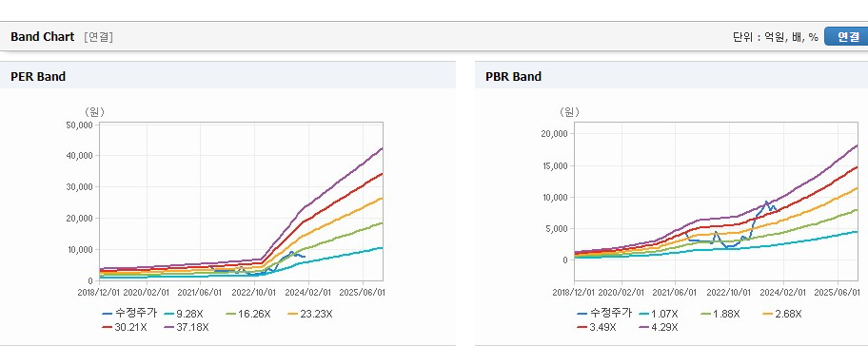Click the 10,000 y-axis label in PER chart

tap(80, 249)
